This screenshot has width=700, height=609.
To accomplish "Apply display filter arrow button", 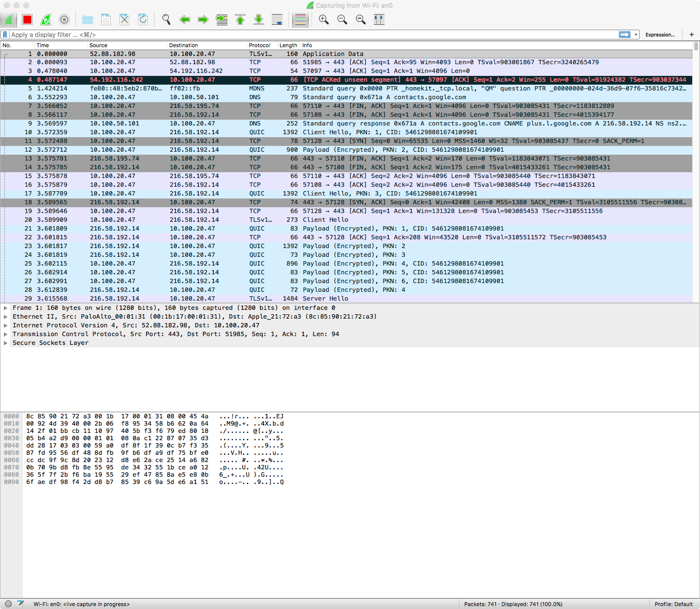I will click(625, 35).
